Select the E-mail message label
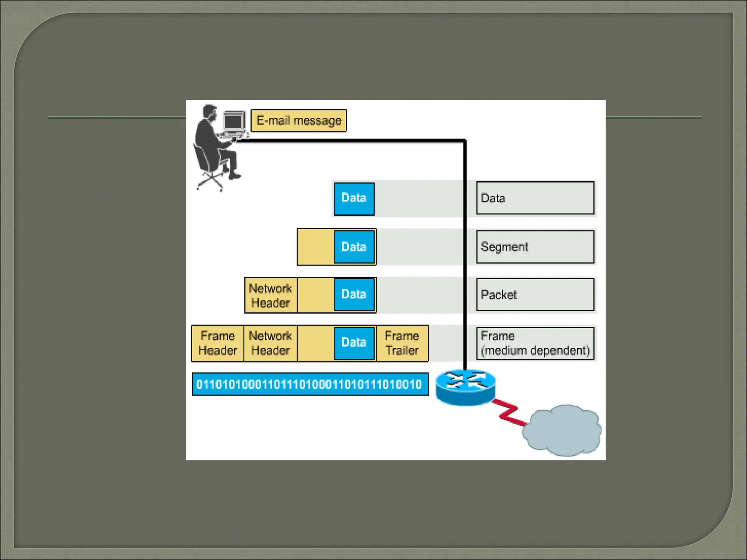 298,121
